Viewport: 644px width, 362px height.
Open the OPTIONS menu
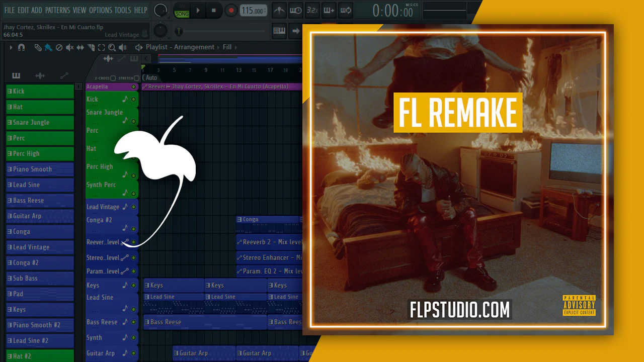click(101, 10)
